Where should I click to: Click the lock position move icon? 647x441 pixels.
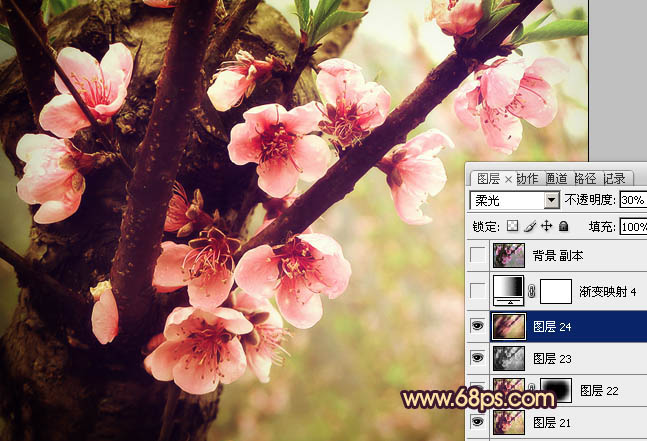point(546,227)
